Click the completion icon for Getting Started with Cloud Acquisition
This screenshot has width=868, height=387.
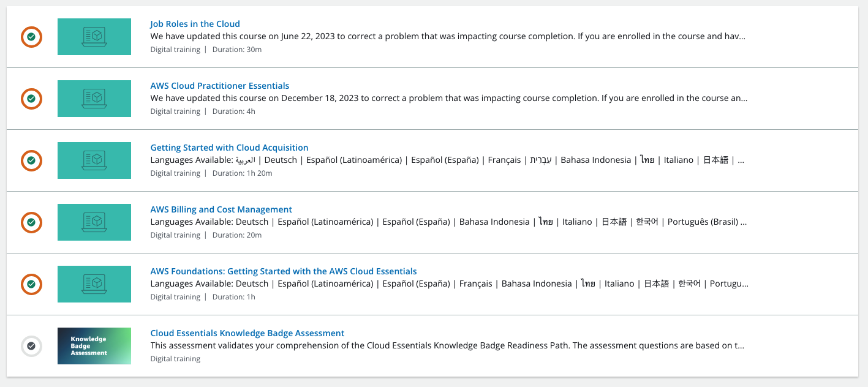[31, 160]
